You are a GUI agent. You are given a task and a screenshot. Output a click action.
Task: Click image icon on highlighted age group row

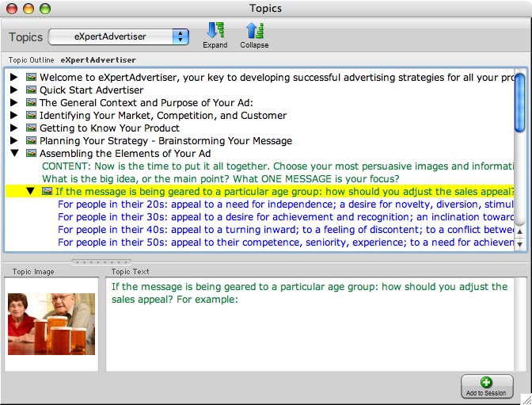[x=47, y=191]
